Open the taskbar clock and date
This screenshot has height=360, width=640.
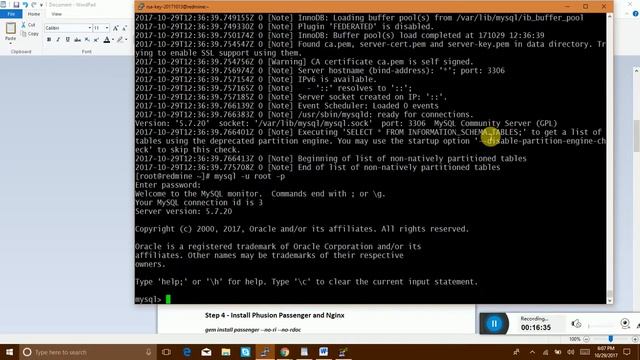(606, 352)
